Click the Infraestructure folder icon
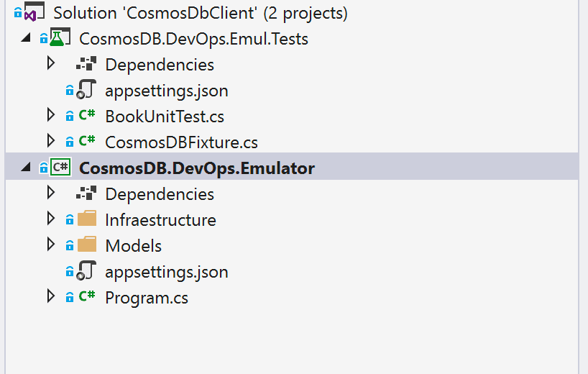The image size is (588, 374). click(x=87, y=219)
